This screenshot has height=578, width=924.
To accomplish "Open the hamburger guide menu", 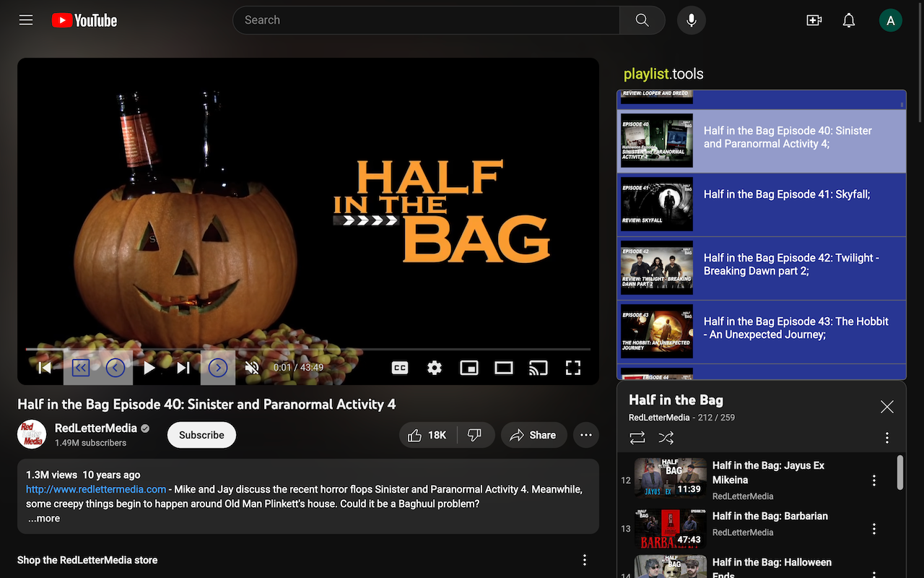I will (x=26, y=20).
